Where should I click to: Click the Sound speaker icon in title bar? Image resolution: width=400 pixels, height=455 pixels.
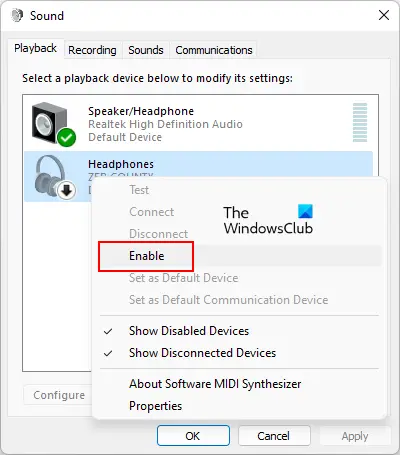click(17, 15)
